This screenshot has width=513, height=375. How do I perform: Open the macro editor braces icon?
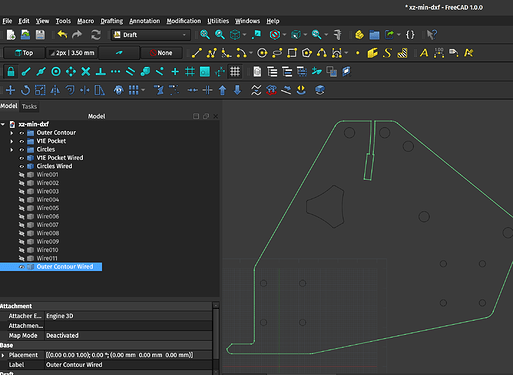coord(410,35)
